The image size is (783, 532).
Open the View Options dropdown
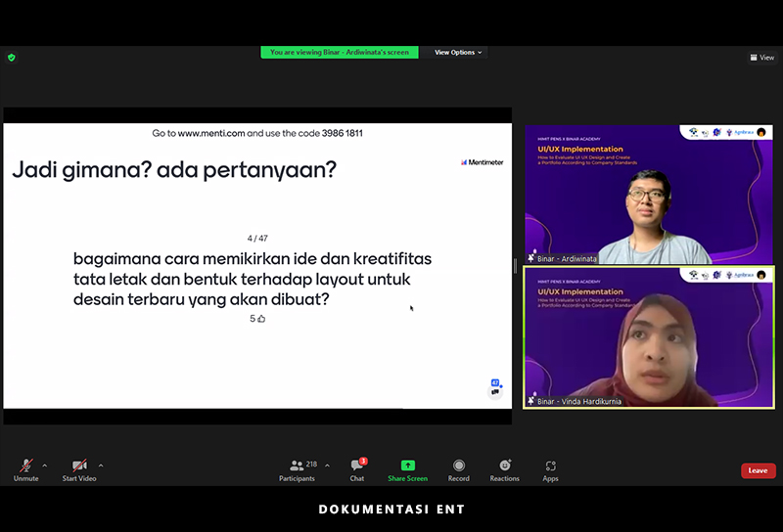pos(458,52)
